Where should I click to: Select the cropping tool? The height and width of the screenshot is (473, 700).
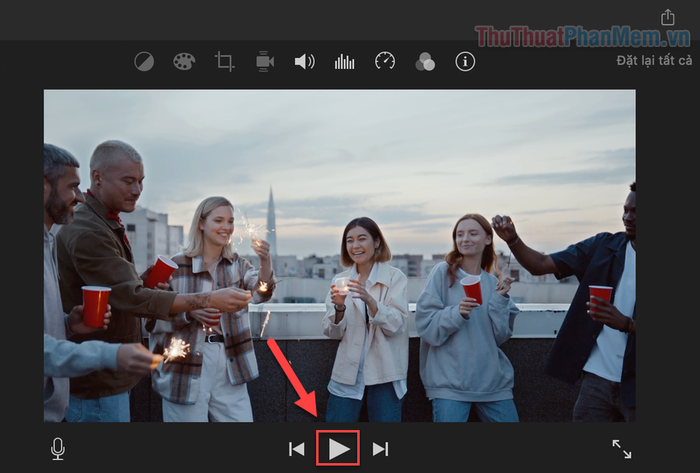225,62
